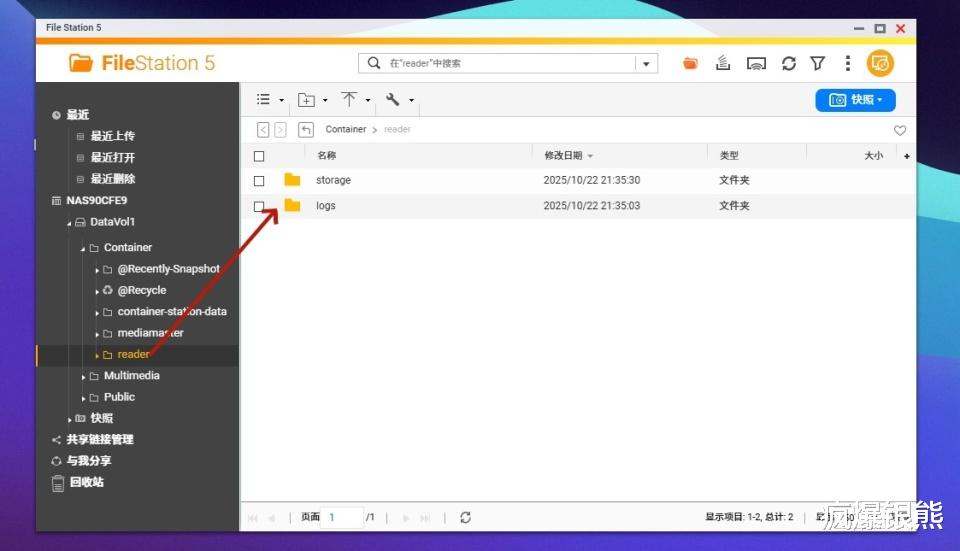Open 与我分享 in sidebar

(x=89, y=461)
